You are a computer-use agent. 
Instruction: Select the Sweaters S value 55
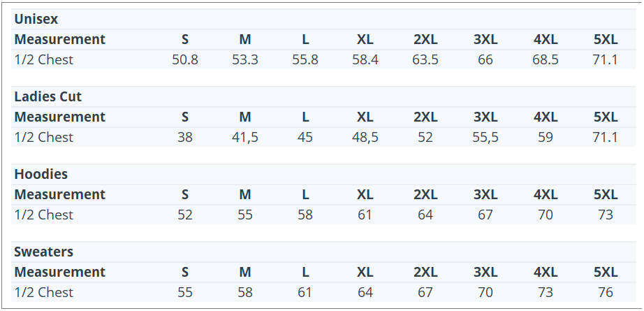pos(185,293)
